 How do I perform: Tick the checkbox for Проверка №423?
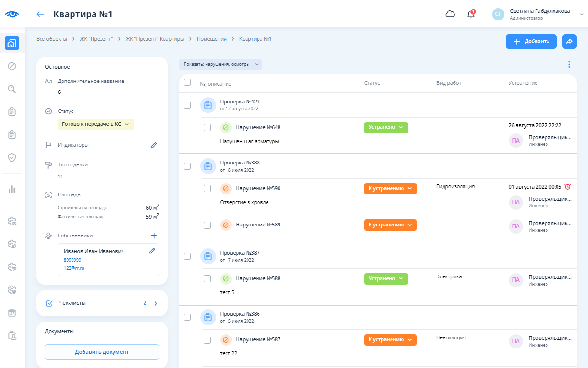point(187,105)
